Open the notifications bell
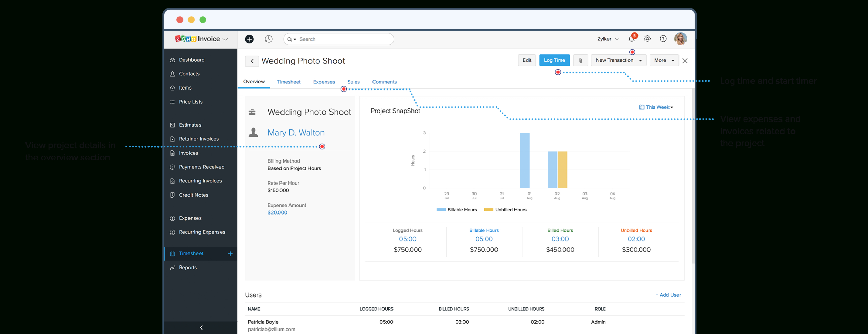 (x=631, y=39)
